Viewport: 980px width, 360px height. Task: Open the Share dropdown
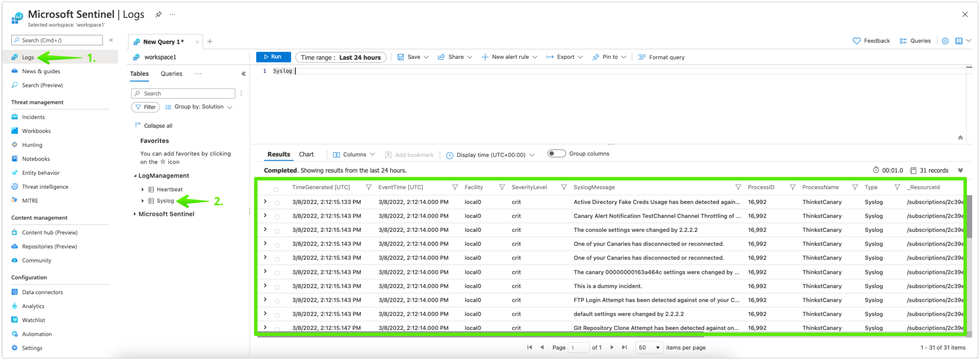[455, 57]
